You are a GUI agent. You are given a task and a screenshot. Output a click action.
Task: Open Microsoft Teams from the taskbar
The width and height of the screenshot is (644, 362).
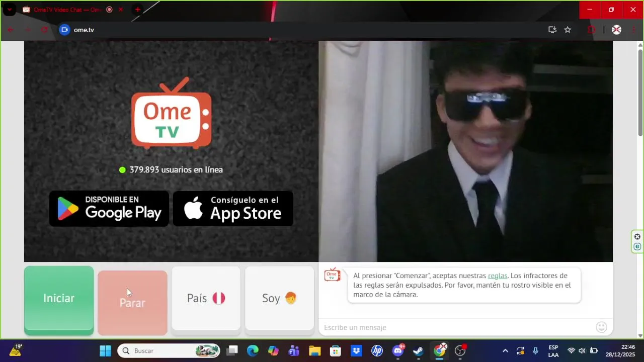294,351
